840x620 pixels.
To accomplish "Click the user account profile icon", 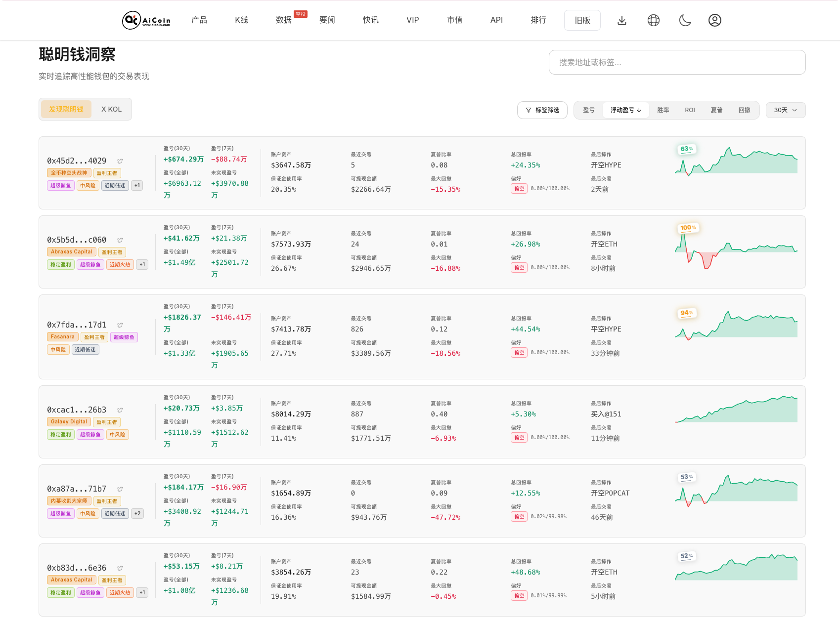I will 715,20.
